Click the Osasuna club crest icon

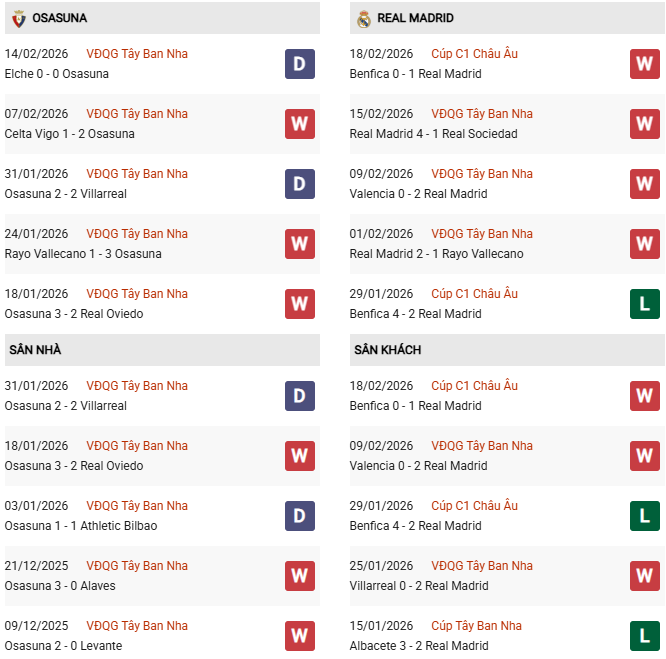18,18
